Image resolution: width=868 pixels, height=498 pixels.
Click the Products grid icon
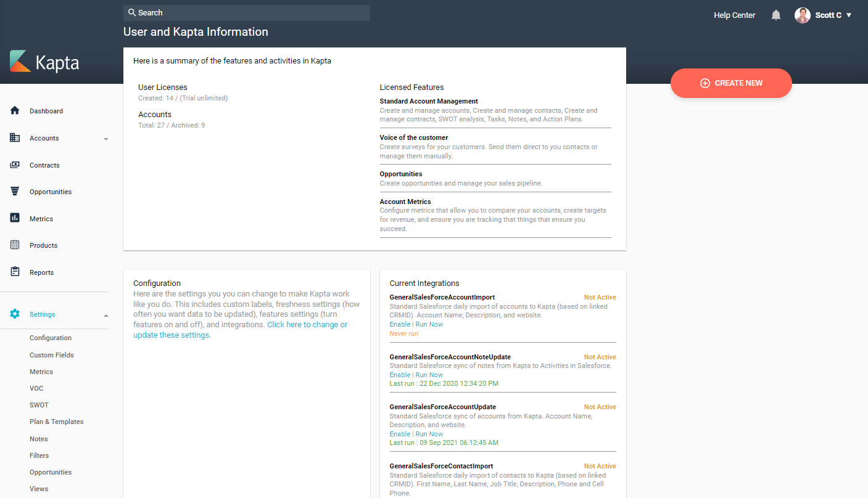coord(15,245)
